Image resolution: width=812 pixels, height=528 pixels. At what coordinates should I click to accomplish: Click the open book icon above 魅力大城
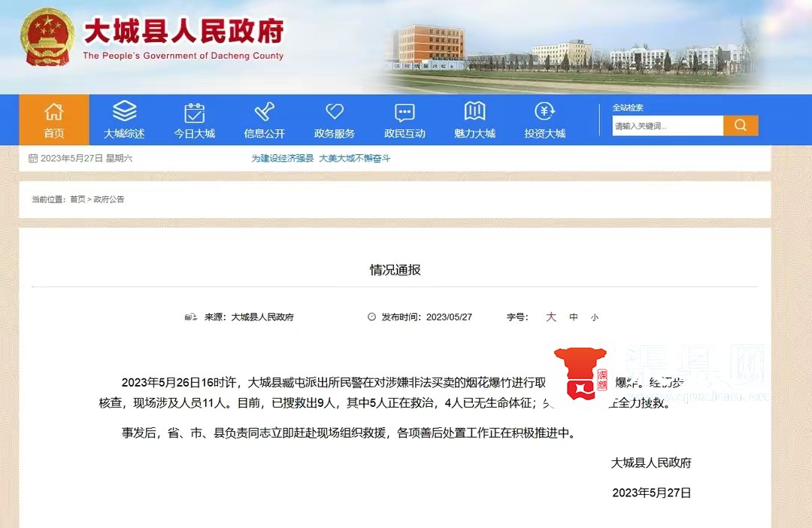[x=474, y=111]
